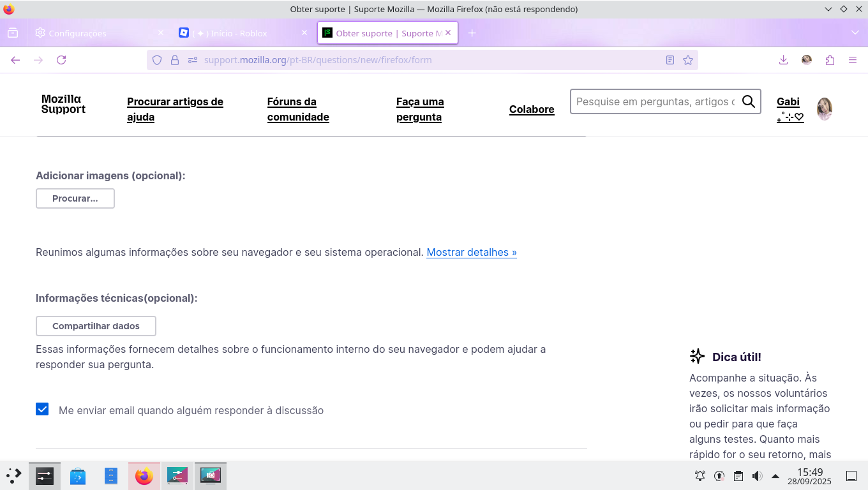Click the Dica útil! heading

click(x=737, y=357)
